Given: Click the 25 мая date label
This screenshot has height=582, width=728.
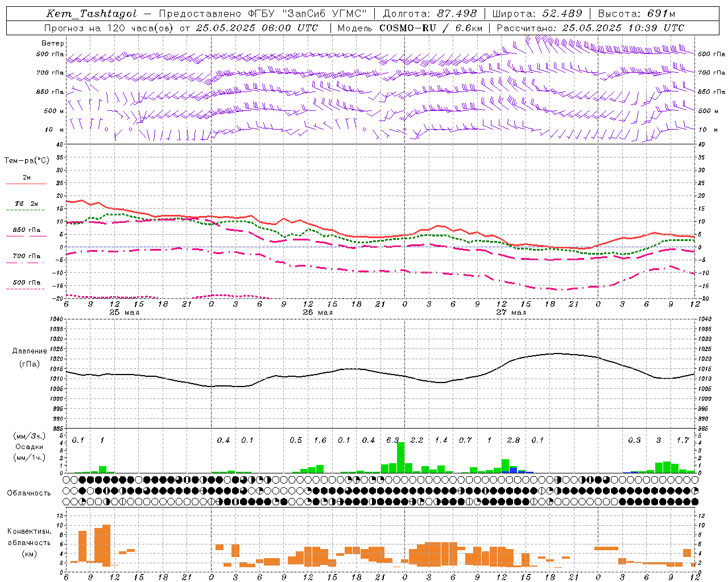Looking at the screenshot, I should pos(124,313).
